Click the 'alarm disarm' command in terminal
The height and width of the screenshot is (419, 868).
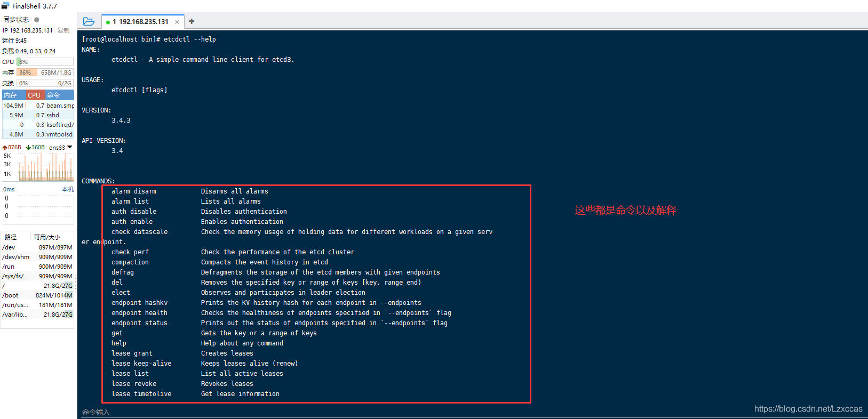[134, 191]
